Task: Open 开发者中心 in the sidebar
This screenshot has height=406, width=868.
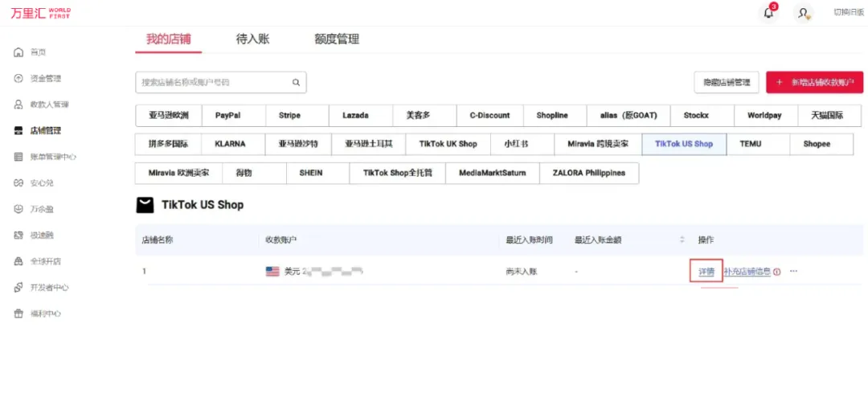Action: pyautogui.click(x=49, y=288)
